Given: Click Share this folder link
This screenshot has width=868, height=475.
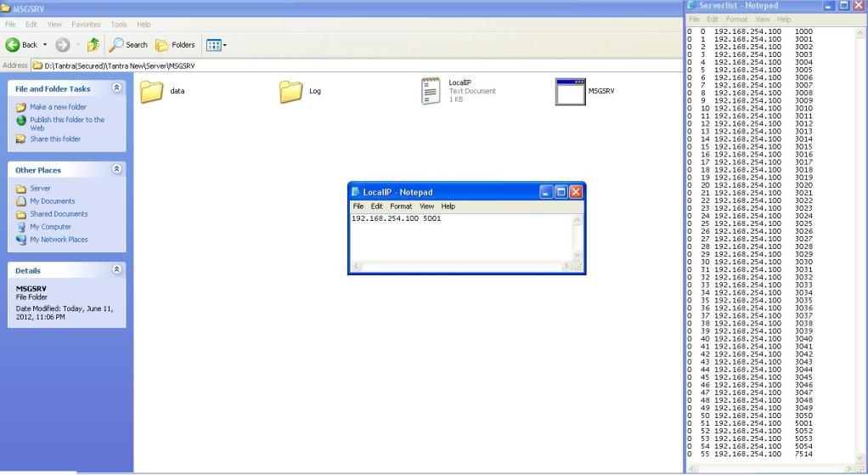Looking at the screenshot, I should tap(55, 139).
